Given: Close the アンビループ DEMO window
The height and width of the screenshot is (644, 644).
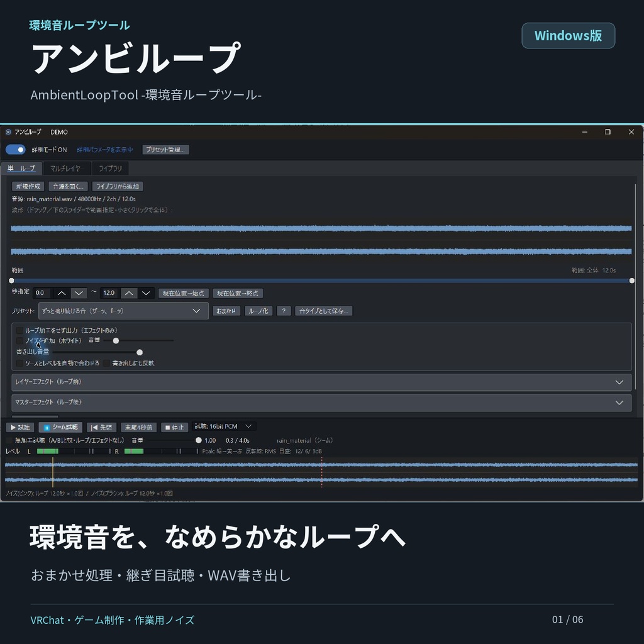Looking at the screenshot, I should tap(631, 132).
